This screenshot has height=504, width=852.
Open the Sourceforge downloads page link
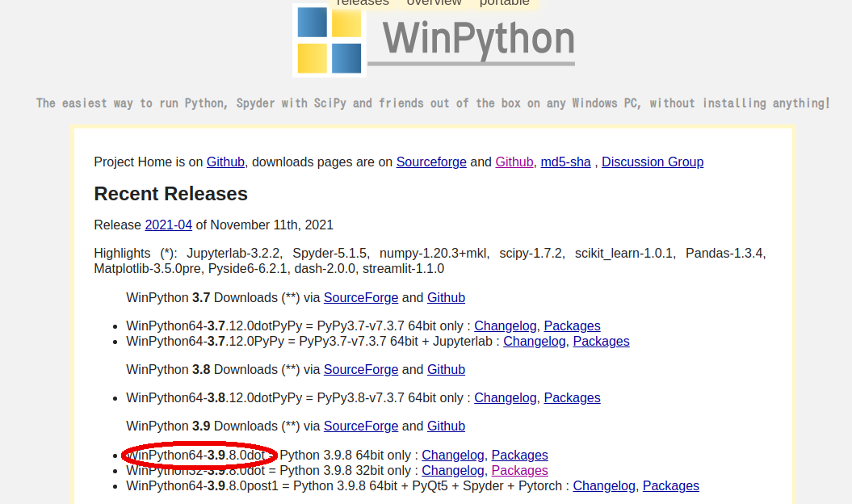click(431, 162)
